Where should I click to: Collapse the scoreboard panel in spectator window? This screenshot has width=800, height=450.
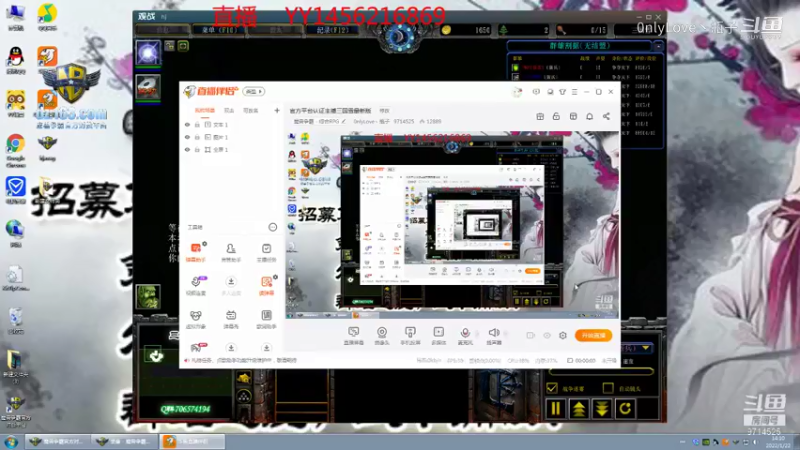658,46
